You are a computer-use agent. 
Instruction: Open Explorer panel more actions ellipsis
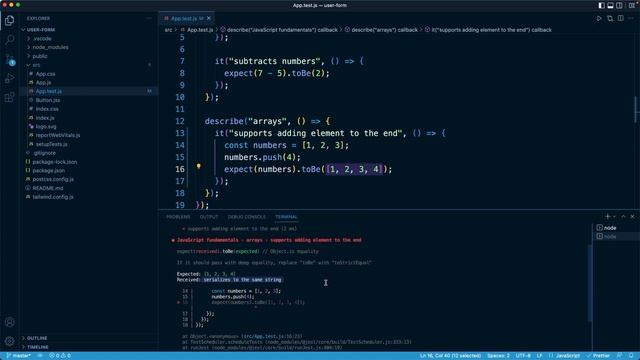tap(149, 18)
